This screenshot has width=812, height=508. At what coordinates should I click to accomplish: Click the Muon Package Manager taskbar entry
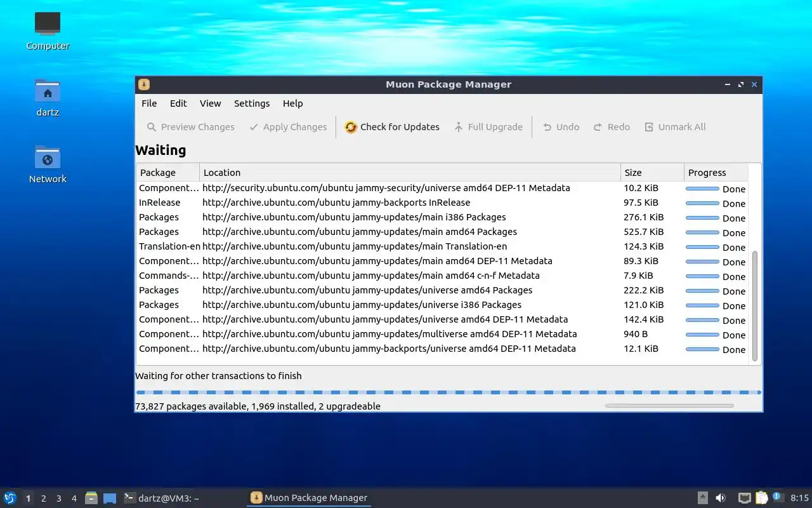tap(309, 498)
